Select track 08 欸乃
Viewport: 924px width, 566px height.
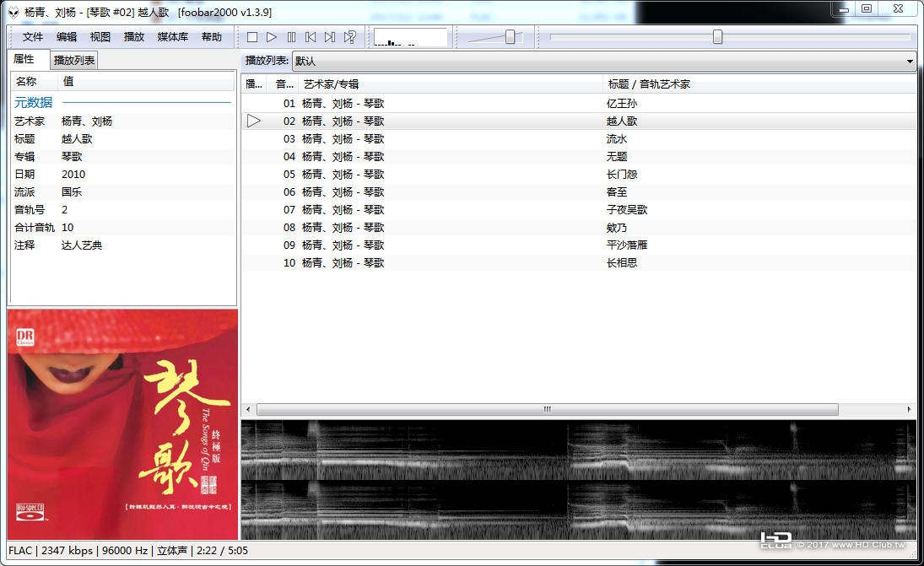(x=579, y=228)
